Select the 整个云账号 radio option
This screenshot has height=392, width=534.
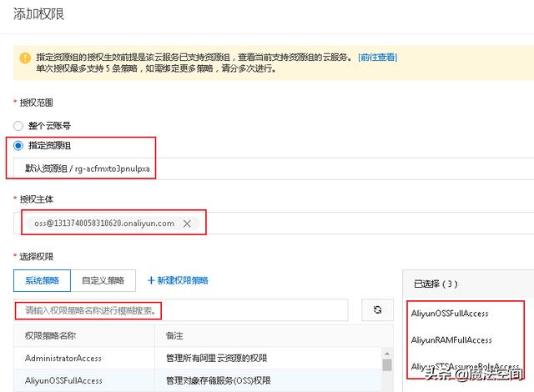coord(18,126)
